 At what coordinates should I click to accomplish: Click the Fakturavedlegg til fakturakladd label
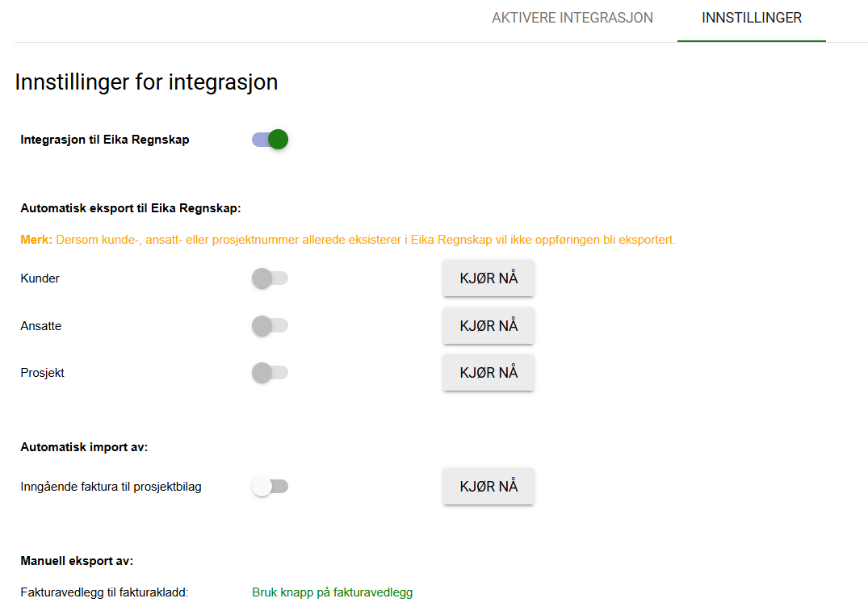tap(104, 592)
